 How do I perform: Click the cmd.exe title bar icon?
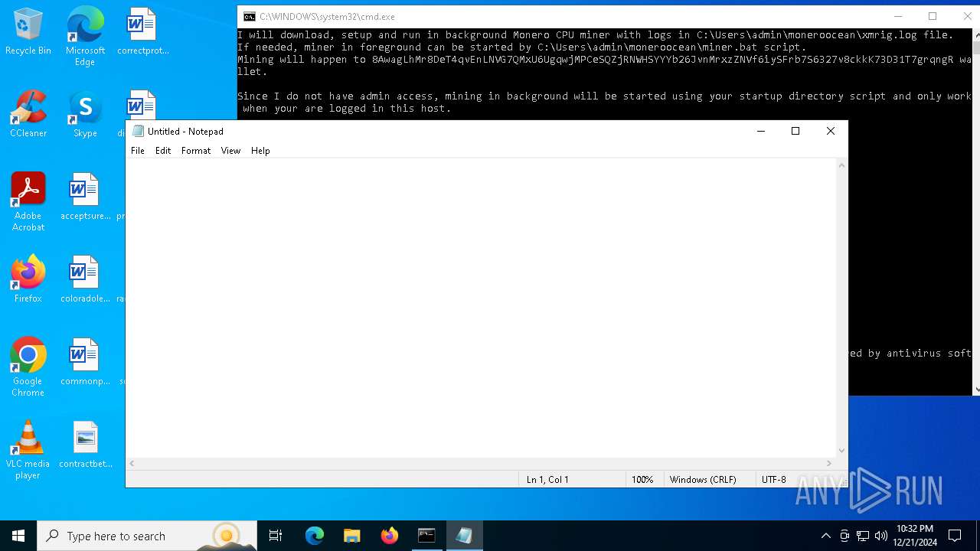[250, 16]
